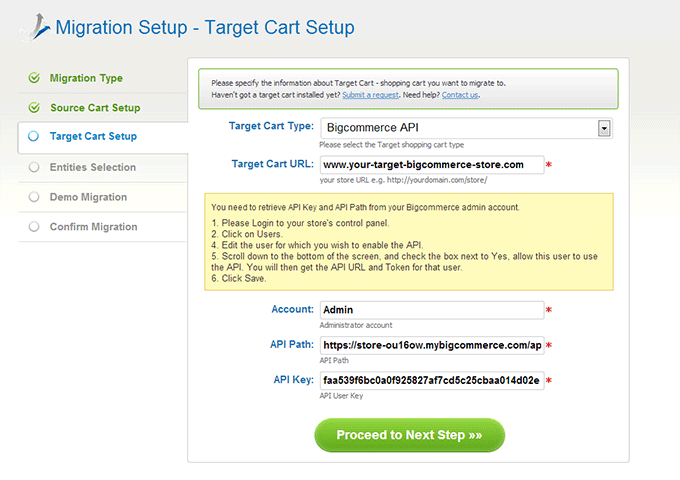Click into the Account input field
This screenshot has height=480, width=680.
pyautogui.click(x=432, y=310)
